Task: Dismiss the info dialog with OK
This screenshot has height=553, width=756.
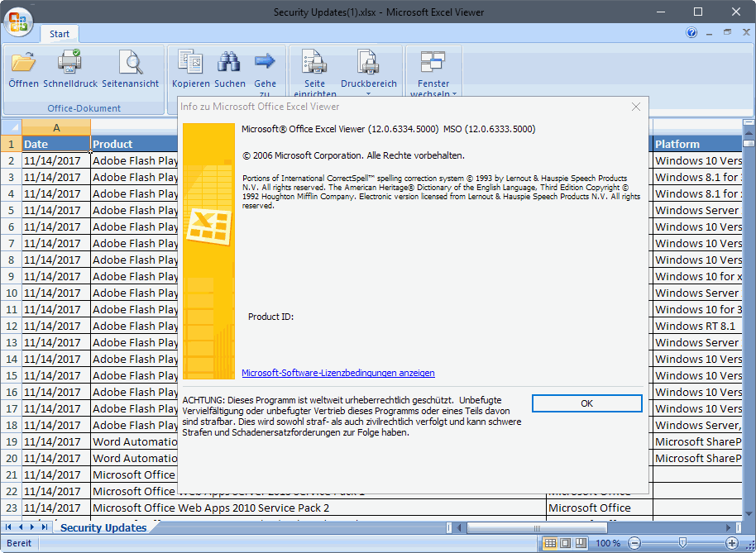Action: point(586,403)
